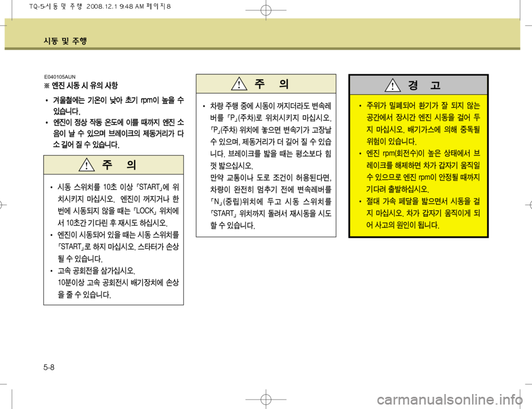Screen dimensions: 532x409
Task: Select the bullet starting '엔진 rpm(회전수)이 높은'
Action: [x=420, y=171]
